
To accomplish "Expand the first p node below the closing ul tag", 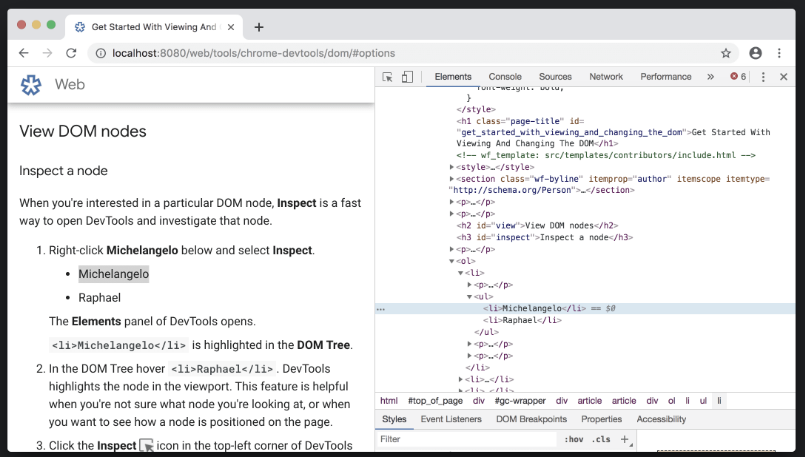I will tap(469, 344).
